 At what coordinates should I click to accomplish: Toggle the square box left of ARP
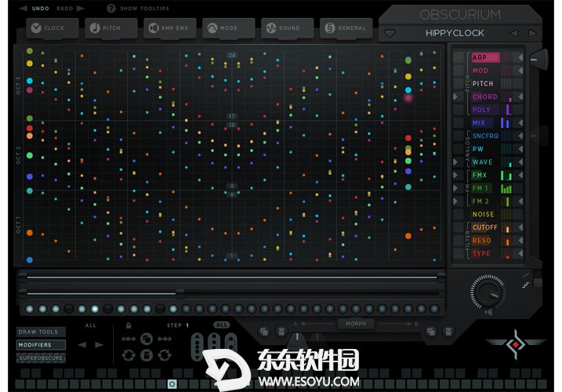pyautogui.click(x=459, y=57)
